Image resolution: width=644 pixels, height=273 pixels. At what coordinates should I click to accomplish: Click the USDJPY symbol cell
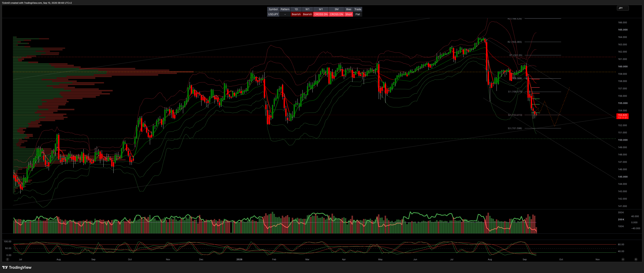[273, 14]
